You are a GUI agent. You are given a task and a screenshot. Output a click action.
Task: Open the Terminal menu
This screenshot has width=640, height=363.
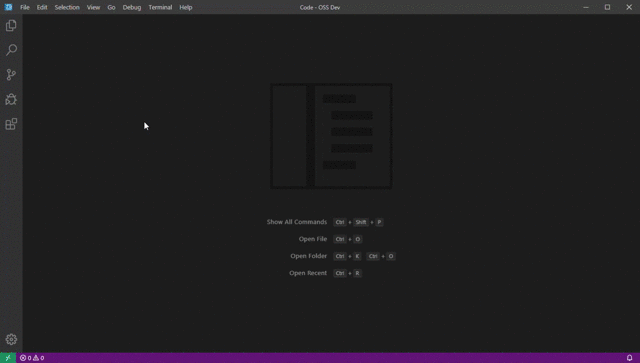click(x=160, y=7)
